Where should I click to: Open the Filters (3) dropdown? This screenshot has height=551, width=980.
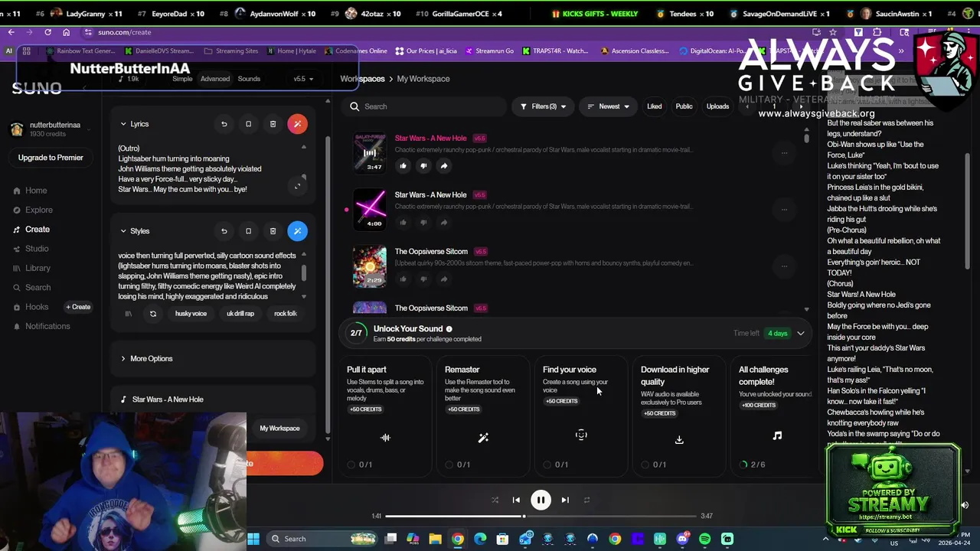(543, 106)
